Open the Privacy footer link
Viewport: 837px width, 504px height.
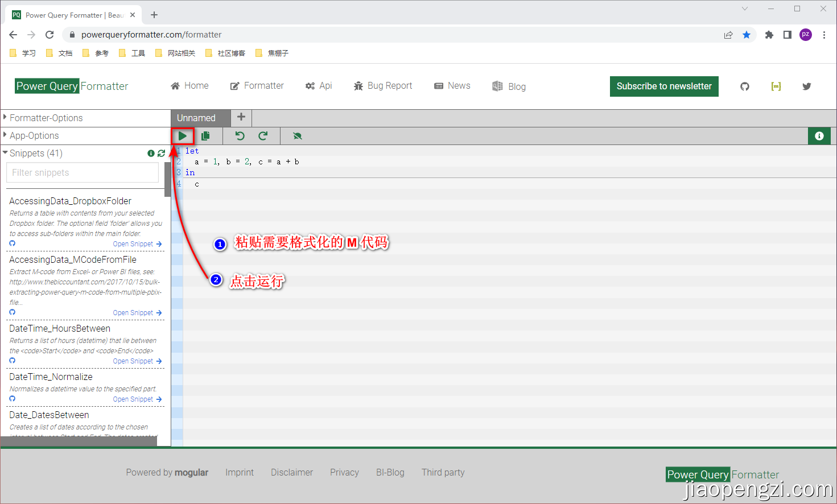tap(344, 472)
